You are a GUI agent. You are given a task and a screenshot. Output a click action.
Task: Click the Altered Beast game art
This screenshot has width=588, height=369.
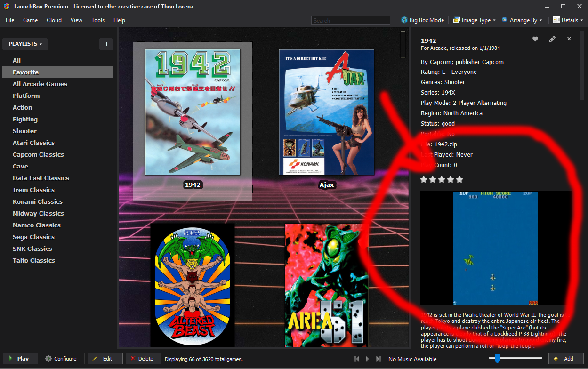tap(193, 286)
